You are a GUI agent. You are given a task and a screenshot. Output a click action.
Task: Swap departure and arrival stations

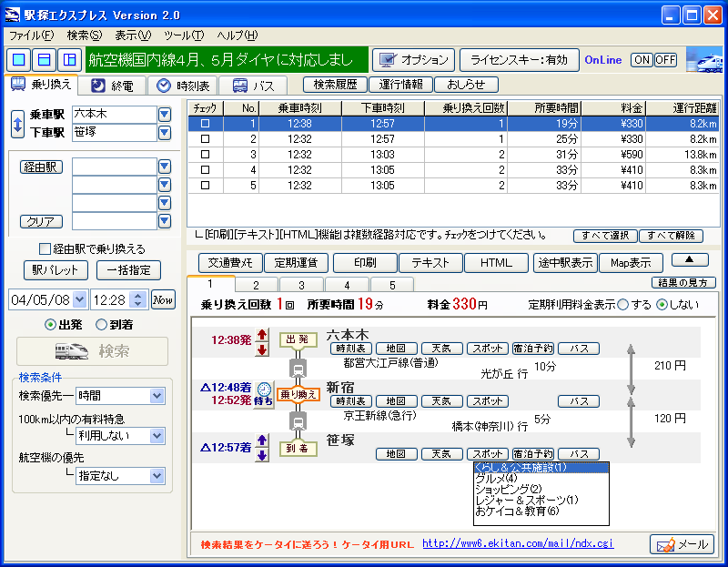[x=17, y=124]
